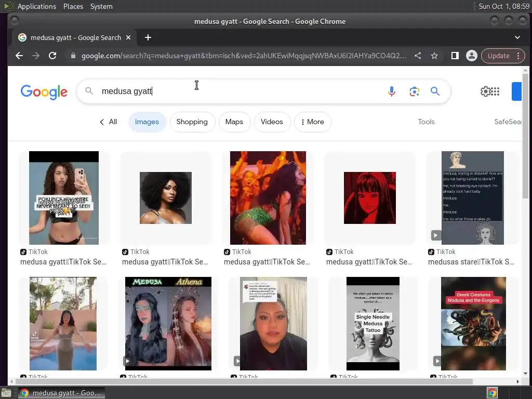The width and height of the screenshot is (532, 399).
Task: Open the Chrome side panel icon
Action: [x=455, y=56]
